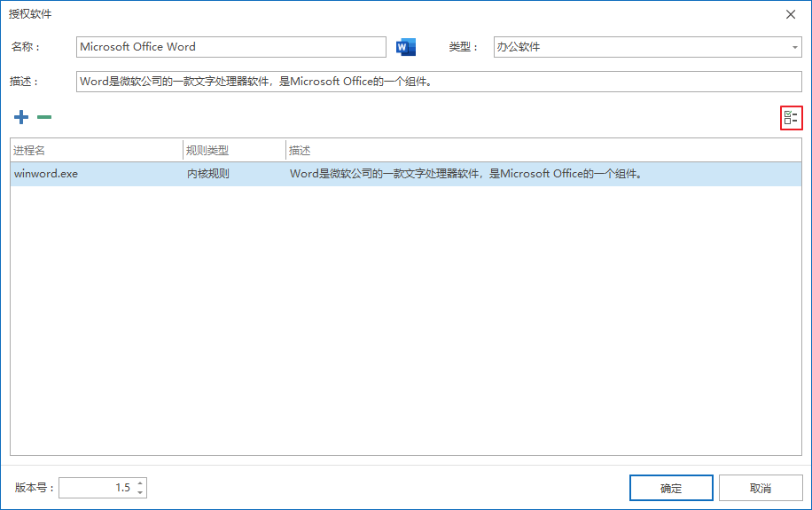Click the 内核规则 rule type cell
This screenshot has height=510, width=812.
[x=235, y=174]
